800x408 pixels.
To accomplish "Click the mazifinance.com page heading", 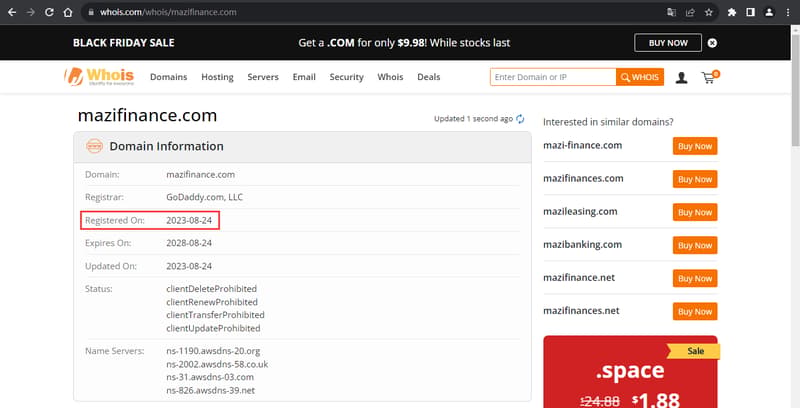I will [147, 115].
